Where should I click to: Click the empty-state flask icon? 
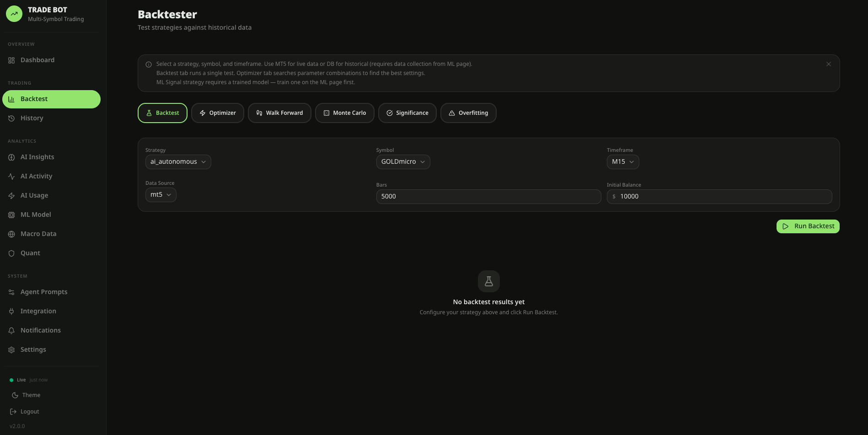pyautogui.click(x=489, y=281)
